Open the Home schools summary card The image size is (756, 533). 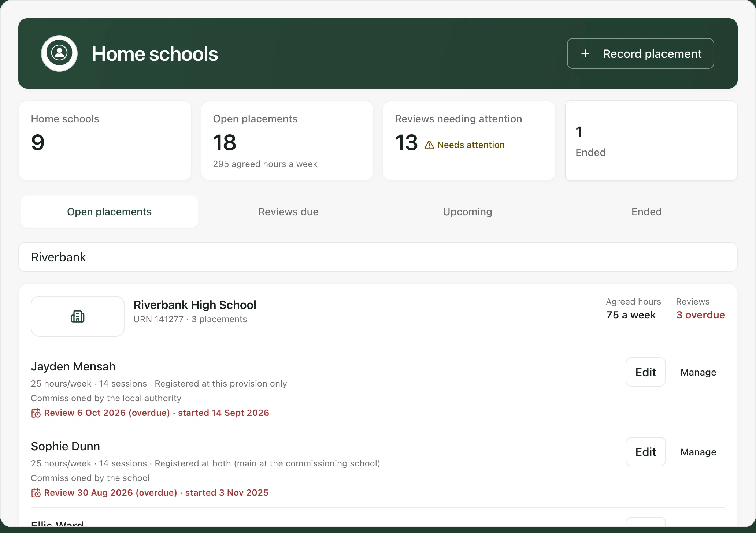pos(105,141)
